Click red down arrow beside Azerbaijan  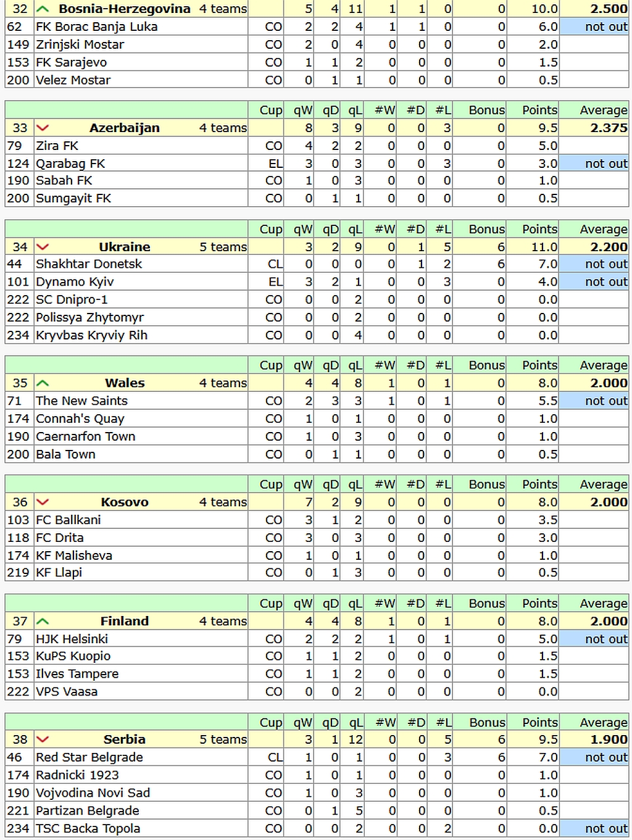pos(43,128)
